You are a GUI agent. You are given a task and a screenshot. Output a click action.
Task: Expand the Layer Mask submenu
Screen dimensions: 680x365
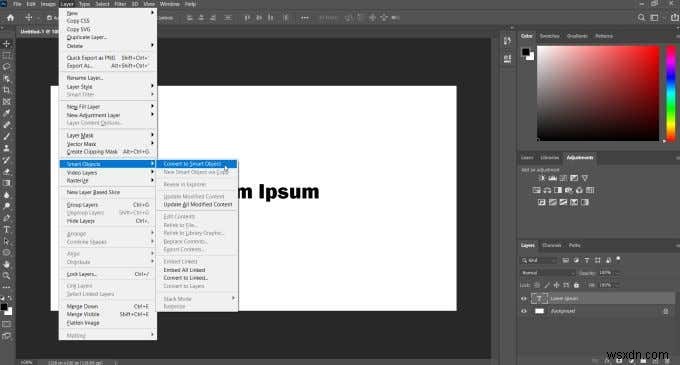108,135
